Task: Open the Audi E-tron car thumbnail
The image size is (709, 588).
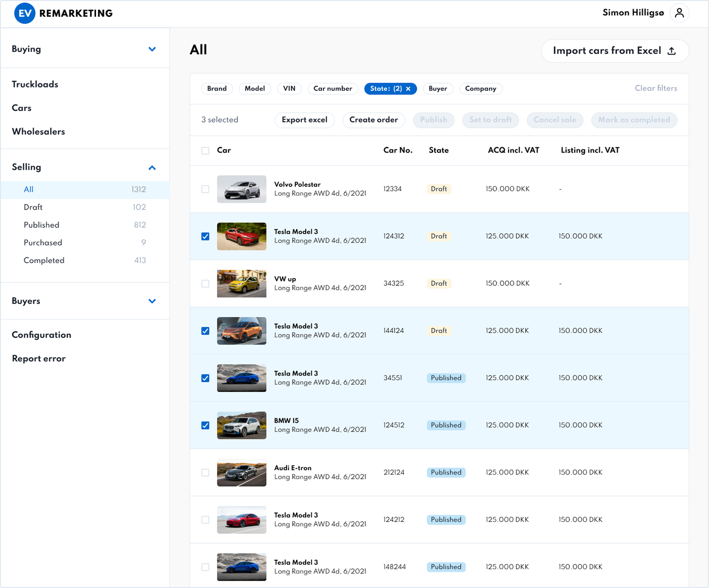Action: pos(241,473)
